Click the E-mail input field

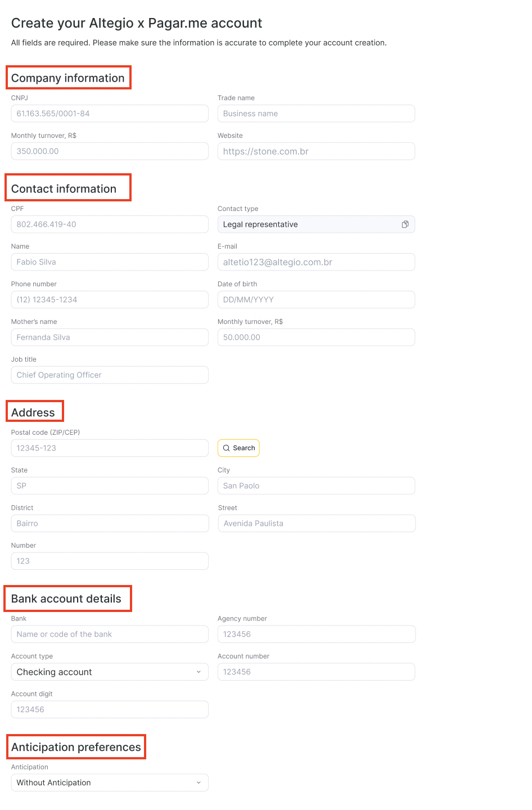tap(316, 262)
